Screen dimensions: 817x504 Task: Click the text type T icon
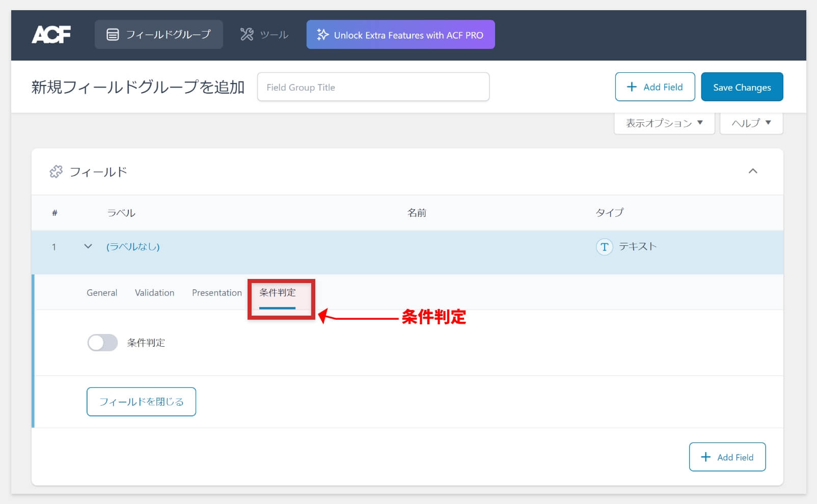click(x=604, y=247)
